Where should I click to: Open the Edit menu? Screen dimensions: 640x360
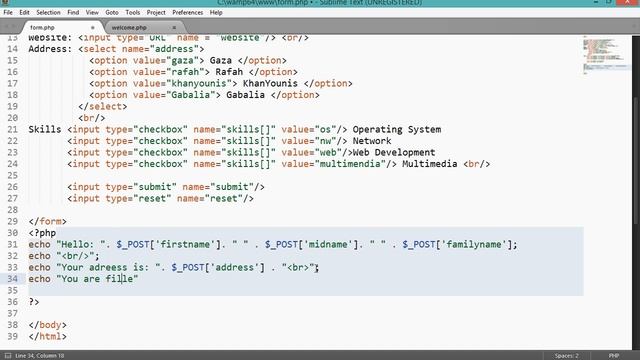pyautogui.click(x=24, y=13)
